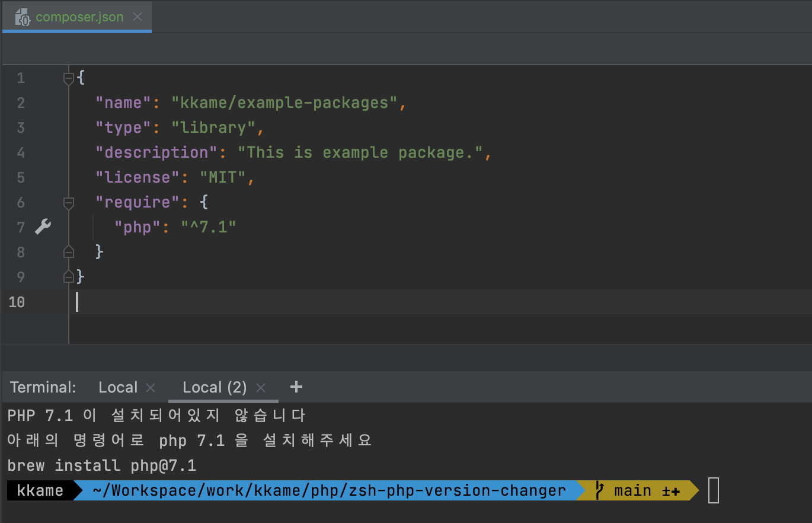Click the "^7.1" version constraint
Viewport: 812px width, 523px height.
(209, 227)
